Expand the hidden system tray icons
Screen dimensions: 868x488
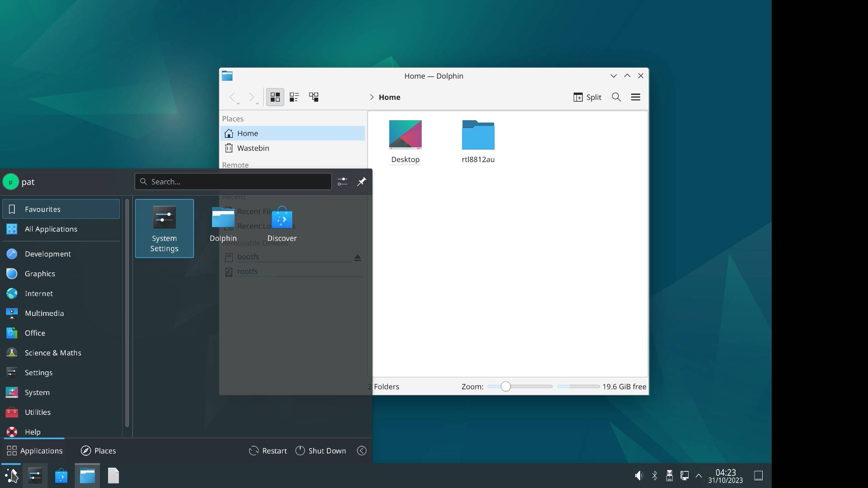(x=699, y=475)
